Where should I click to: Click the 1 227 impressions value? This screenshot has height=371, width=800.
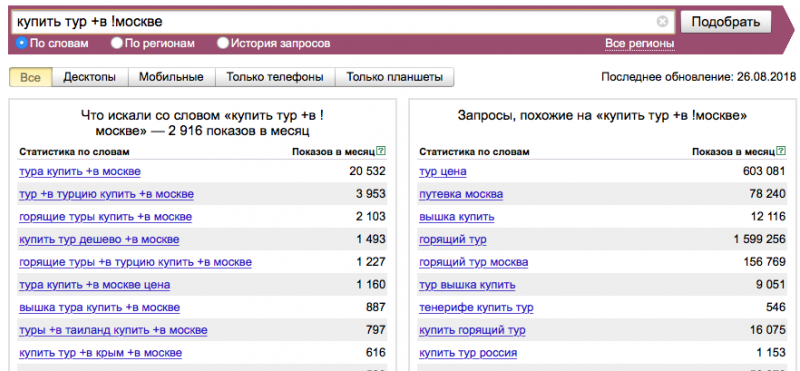[x=370, y=262]
